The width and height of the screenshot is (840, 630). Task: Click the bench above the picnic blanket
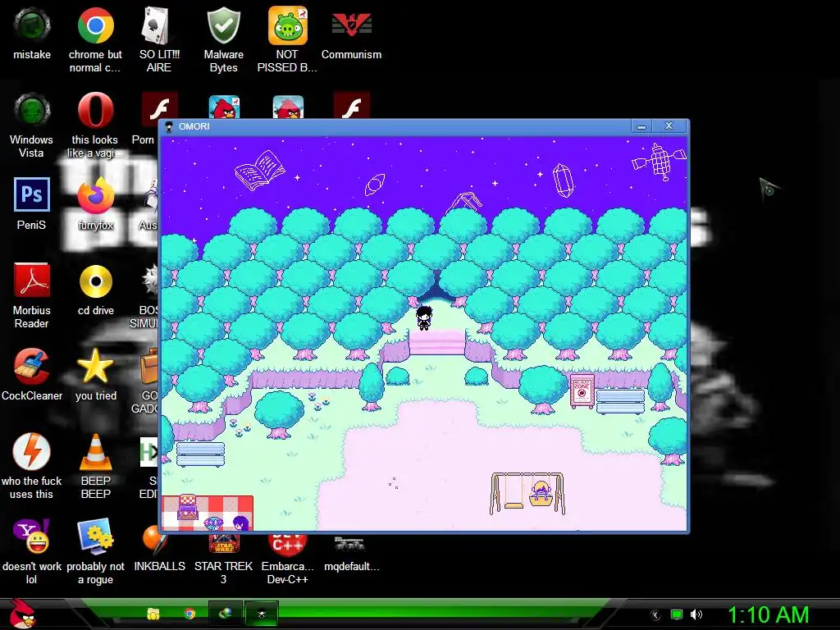(200, 454)
